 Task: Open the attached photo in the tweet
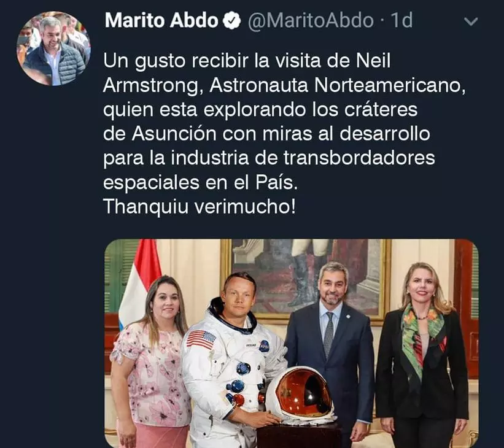(x=291, y=343)
